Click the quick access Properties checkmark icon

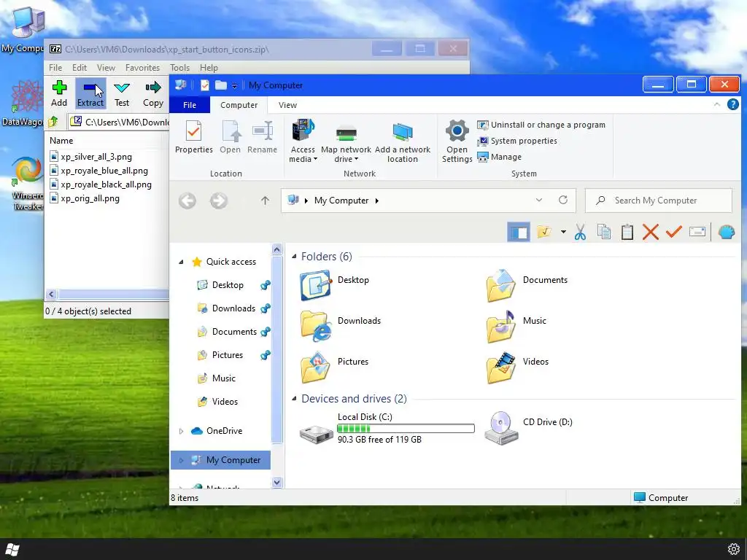point(205,85)
